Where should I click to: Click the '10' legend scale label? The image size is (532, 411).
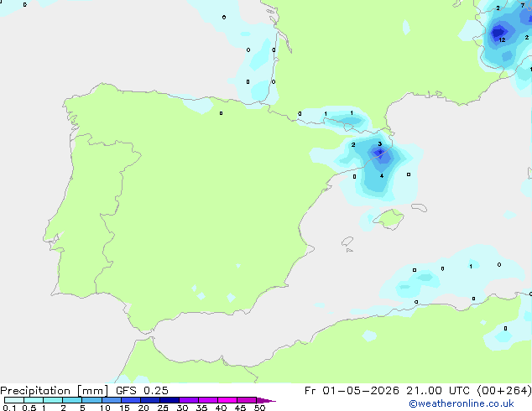point(105,408)
